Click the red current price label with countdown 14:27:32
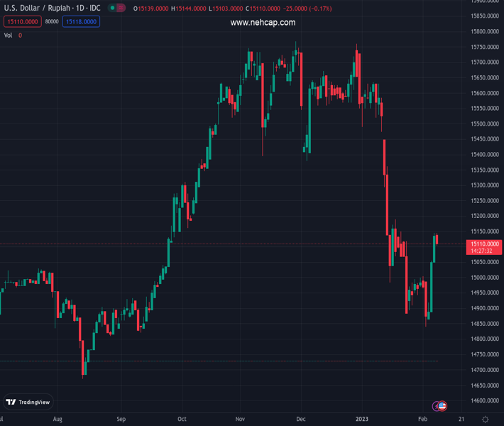The width and height of the screenshot is (504, 426). (484, 247)
